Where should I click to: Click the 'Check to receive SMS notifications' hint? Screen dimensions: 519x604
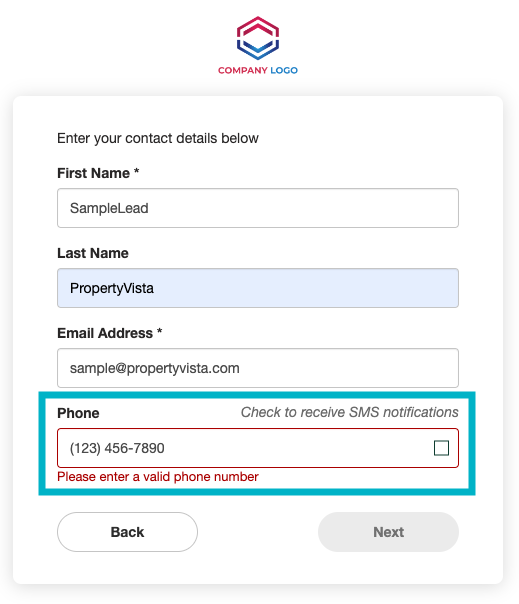350,412
